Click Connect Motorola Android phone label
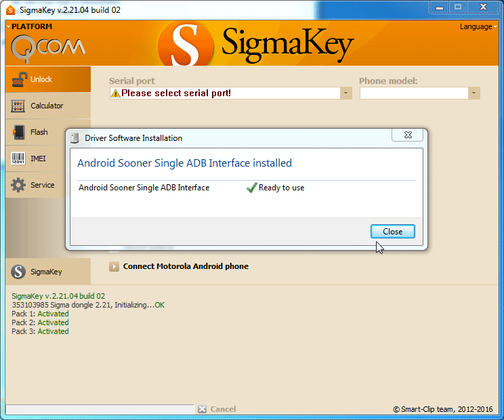 pyautogui.click(x=186, y=266)
